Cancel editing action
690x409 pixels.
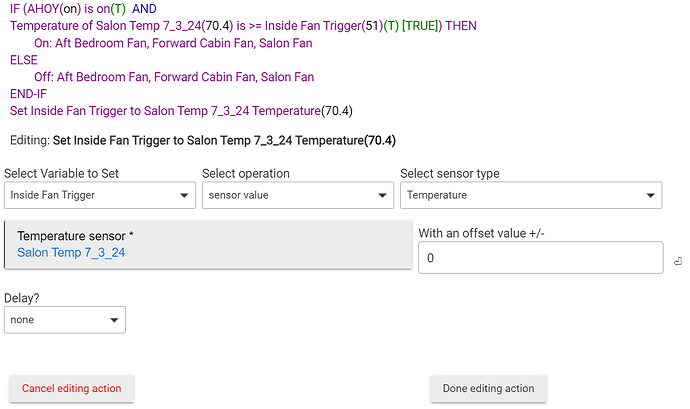tap(72, 388)
